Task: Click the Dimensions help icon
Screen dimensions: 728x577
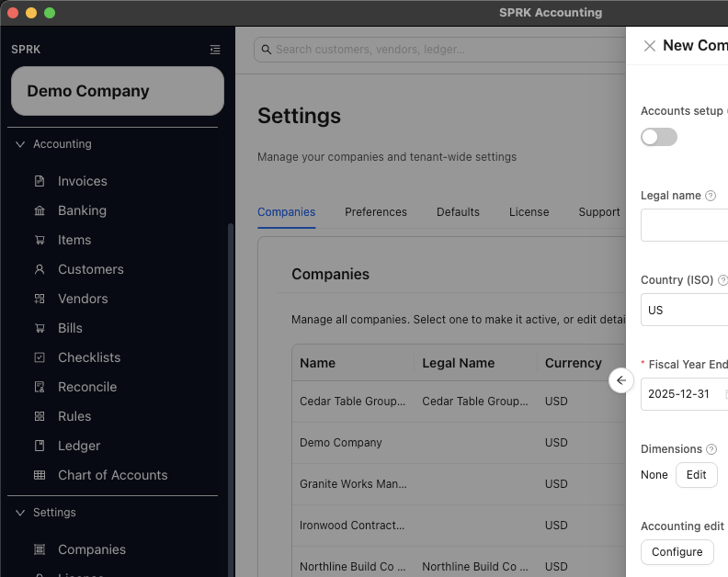Action: (x=711, y=449)
